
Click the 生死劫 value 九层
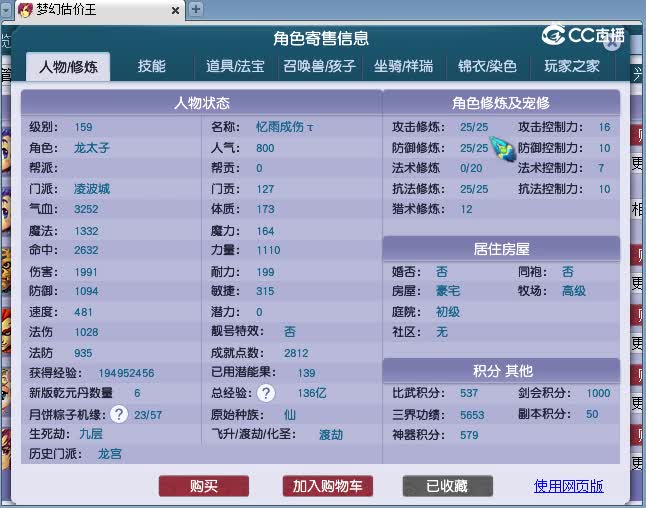91,434
